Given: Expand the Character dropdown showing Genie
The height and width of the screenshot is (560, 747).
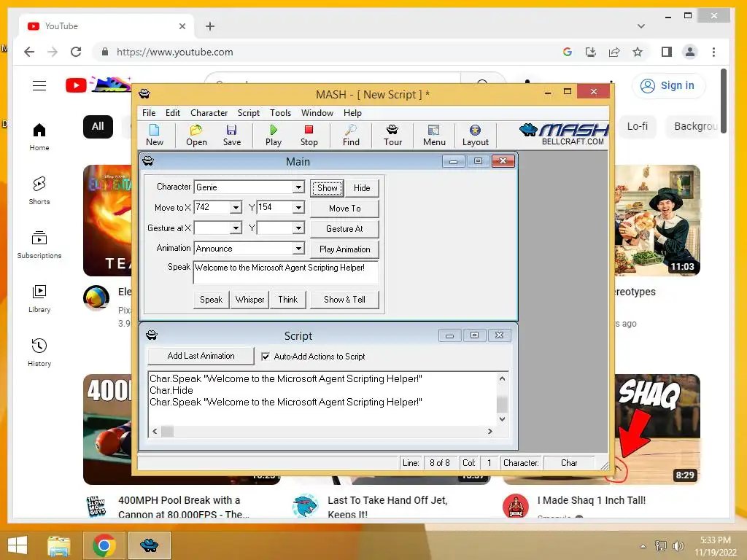Looking at the screenshot, I should (x=298, y=187).
